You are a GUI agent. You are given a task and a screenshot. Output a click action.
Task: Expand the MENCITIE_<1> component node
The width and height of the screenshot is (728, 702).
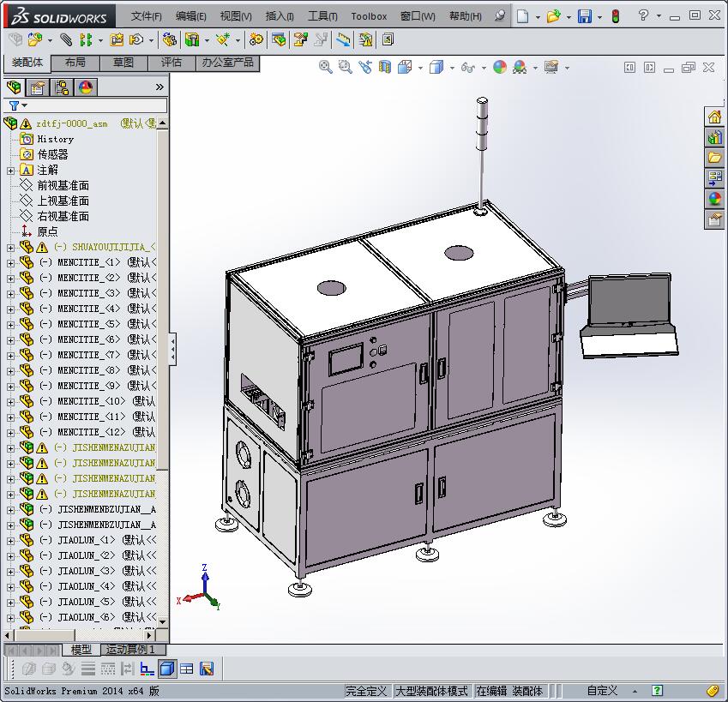click(10, 263)
